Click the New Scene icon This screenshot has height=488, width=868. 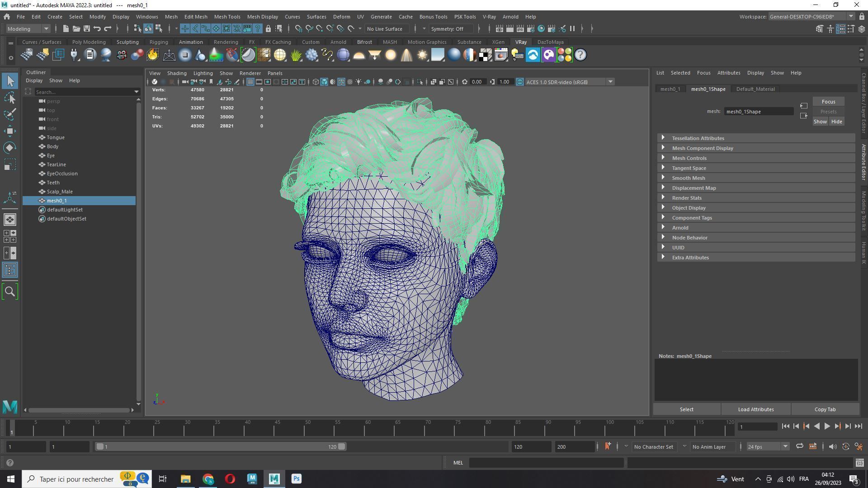pyautogui.click(x=66, y=28)
